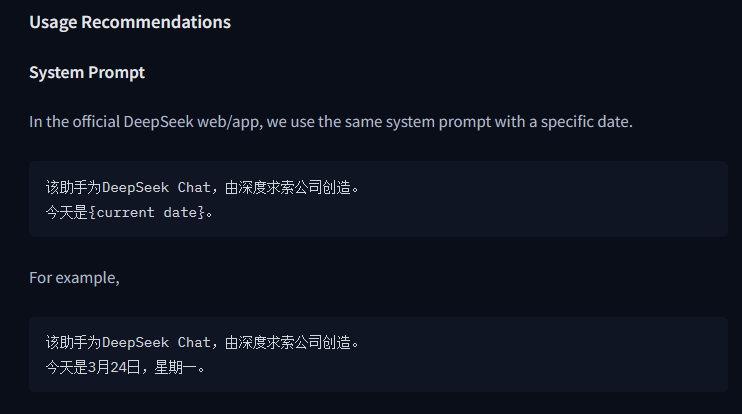
Task: Click the {current date} placeholder
Action: (147, 212)
